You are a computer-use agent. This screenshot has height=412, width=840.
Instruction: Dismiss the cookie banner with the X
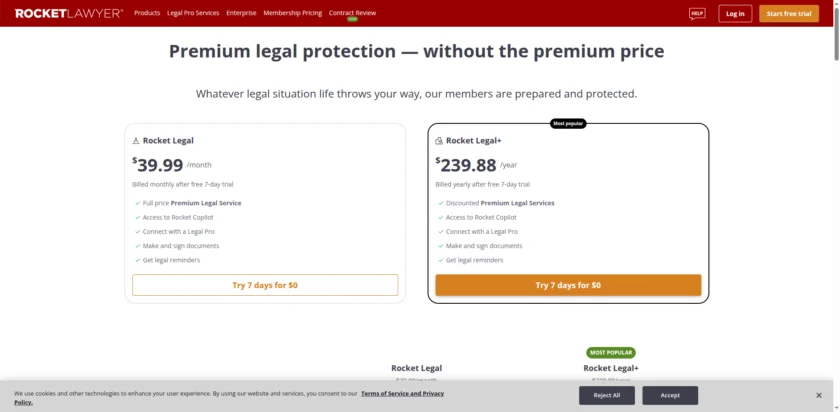(x=819, y=395)
